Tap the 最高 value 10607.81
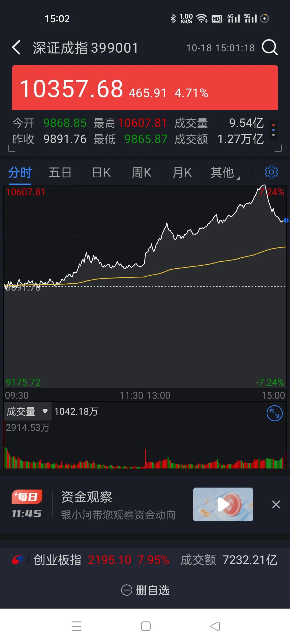Screen dimensions: 290x644 click(x=143, y=123)
